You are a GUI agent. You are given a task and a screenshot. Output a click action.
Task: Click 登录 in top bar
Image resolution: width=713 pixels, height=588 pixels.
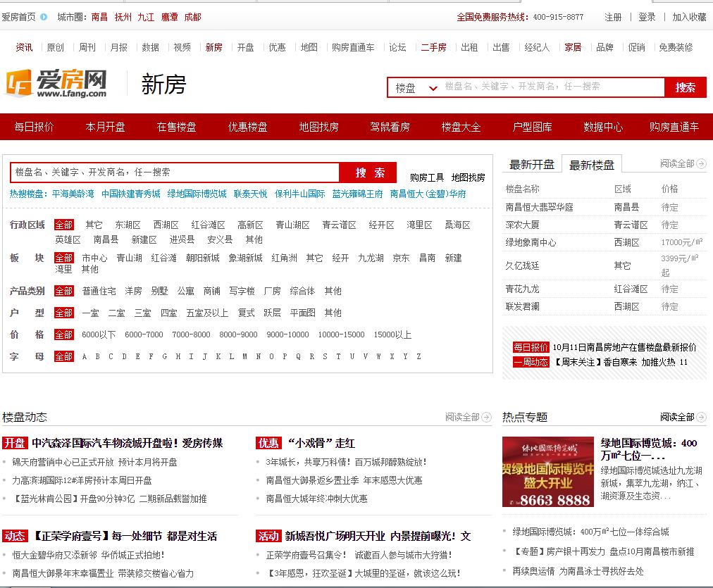647,18
